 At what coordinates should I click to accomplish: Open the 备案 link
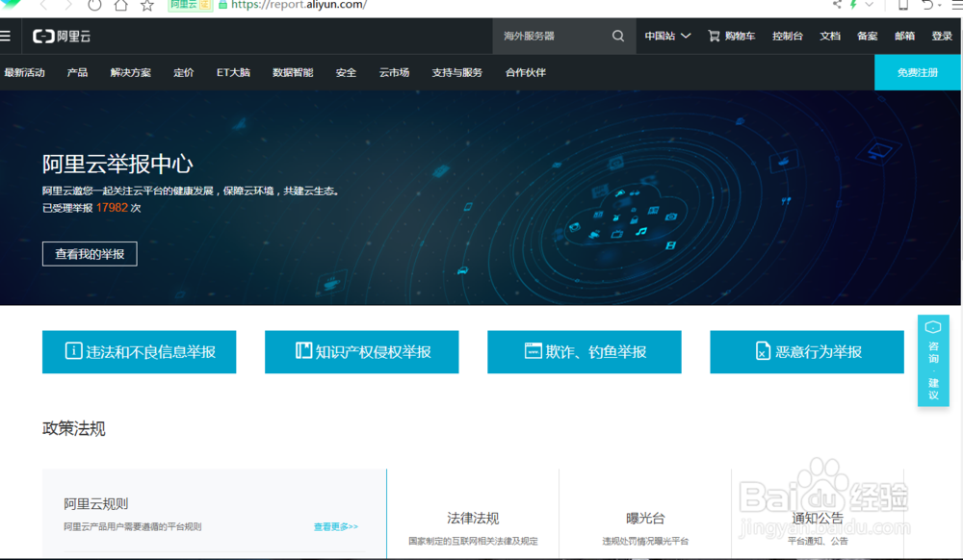[x=868, y=37]
